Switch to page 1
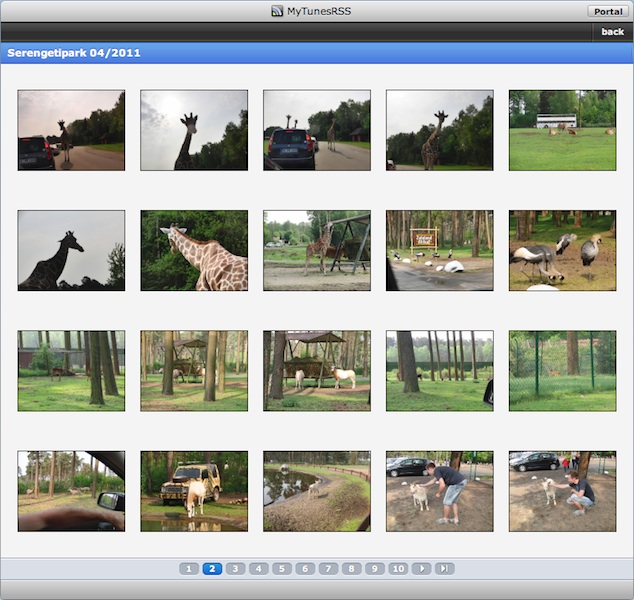 pos(189,568)
